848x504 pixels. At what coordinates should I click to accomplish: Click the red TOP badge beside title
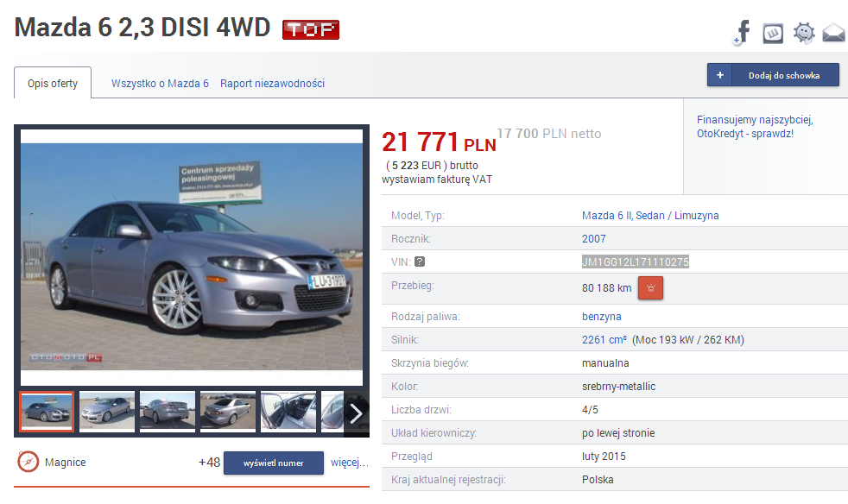point(311,30)
